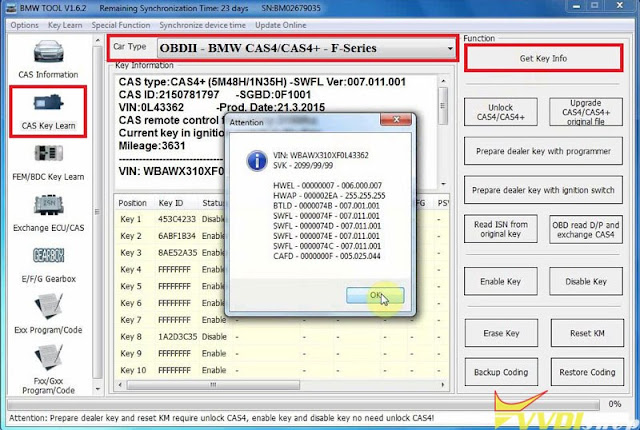Click Key Information scroll up arrow
Image resolution: width=640 pixels, height=430 pixels.
tap(443, 81)
